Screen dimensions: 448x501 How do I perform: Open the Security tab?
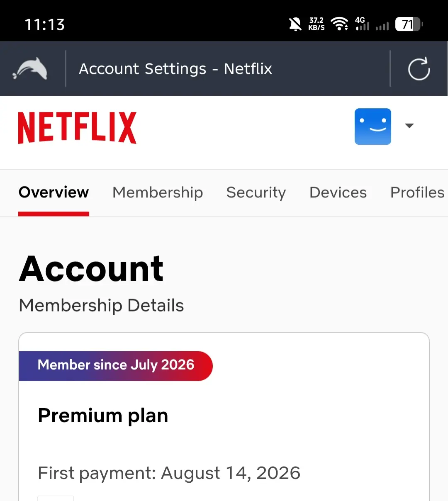tap(256, 192)
